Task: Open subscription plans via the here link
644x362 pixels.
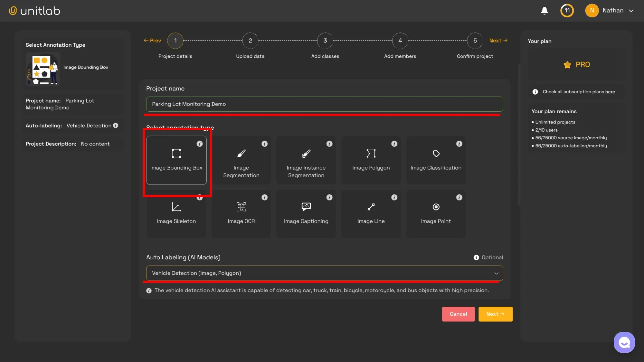Action: [x=610, y=92]
